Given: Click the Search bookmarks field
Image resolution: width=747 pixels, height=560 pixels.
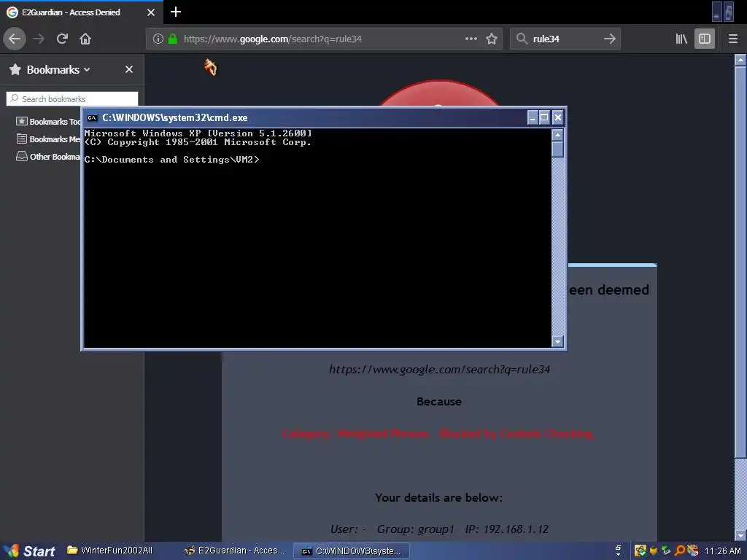Looking at the screenshot, I should (72, 98).
